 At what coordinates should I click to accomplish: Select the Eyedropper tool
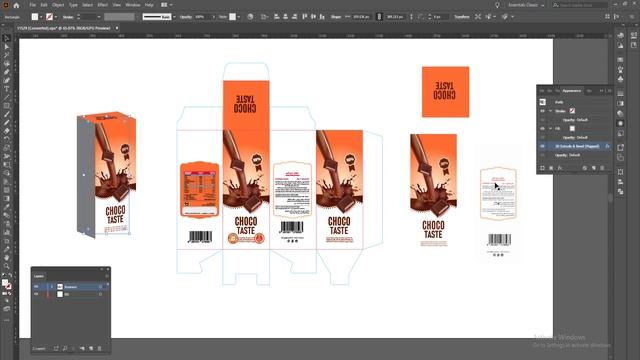(x=7, y=207)
